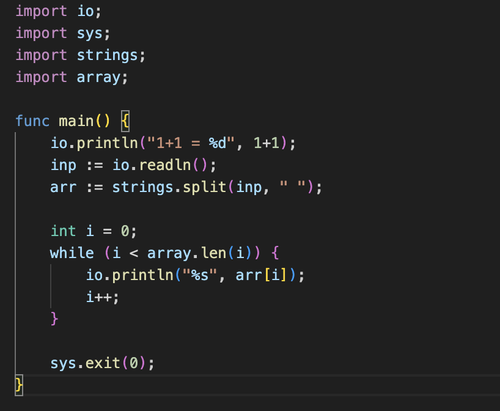Click the 'inp' variable in 'inp := io.readln()'
Viewport: 500px width, 411px height.
tap(63, 165)
